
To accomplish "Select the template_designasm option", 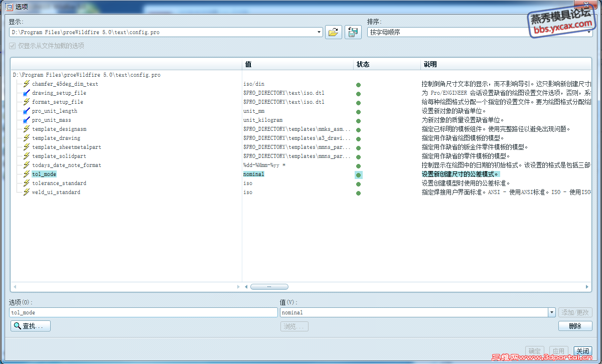I will click(x=59, y=129).
